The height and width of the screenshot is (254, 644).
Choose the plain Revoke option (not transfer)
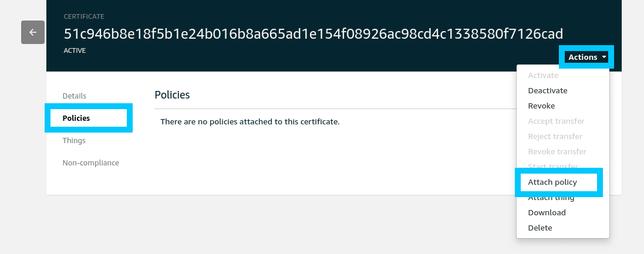[x=541, y=106]
